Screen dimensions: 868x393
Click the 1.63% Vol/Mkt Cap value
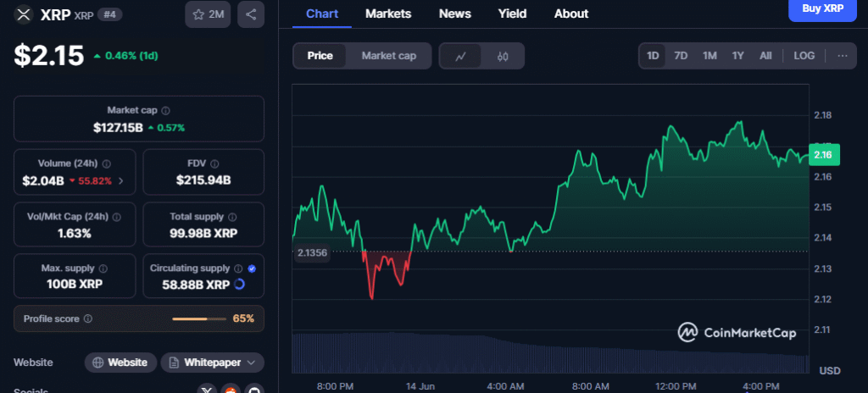point(75,233)
